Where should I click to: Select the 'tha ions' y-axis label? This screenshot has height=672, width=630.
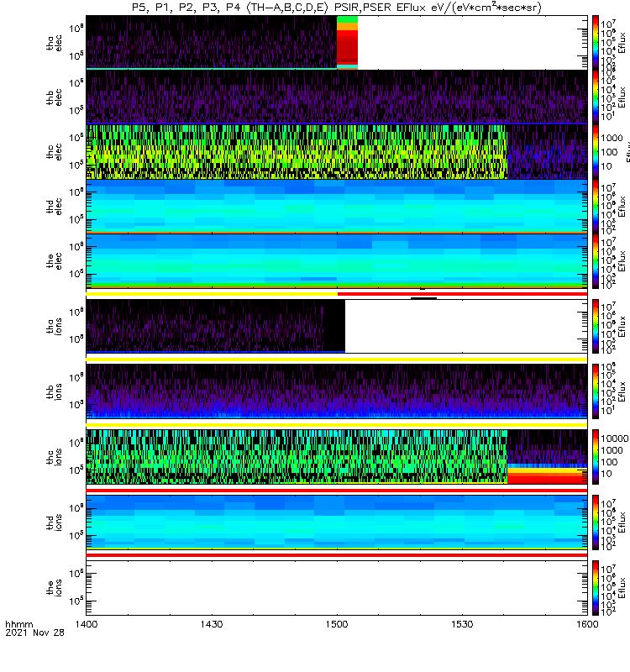[55, 326]
